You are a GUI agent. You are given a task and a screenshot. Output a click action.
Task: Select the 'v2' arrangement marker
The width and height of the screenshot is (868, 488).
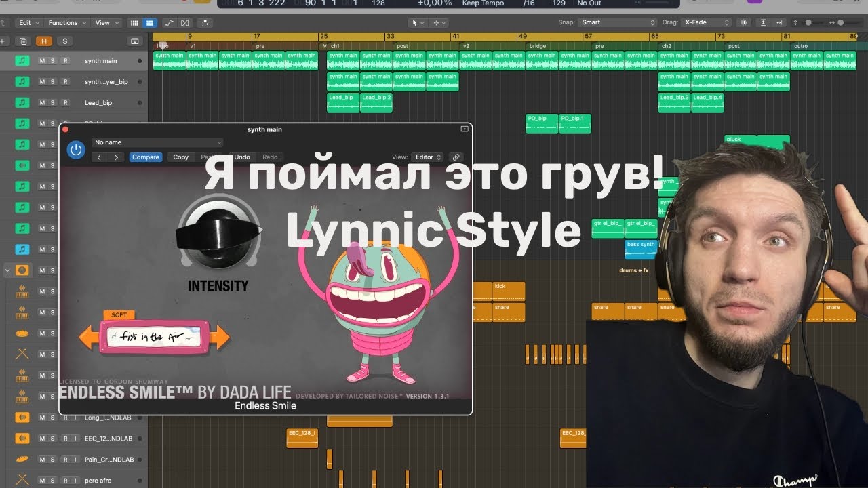(466, 46)
